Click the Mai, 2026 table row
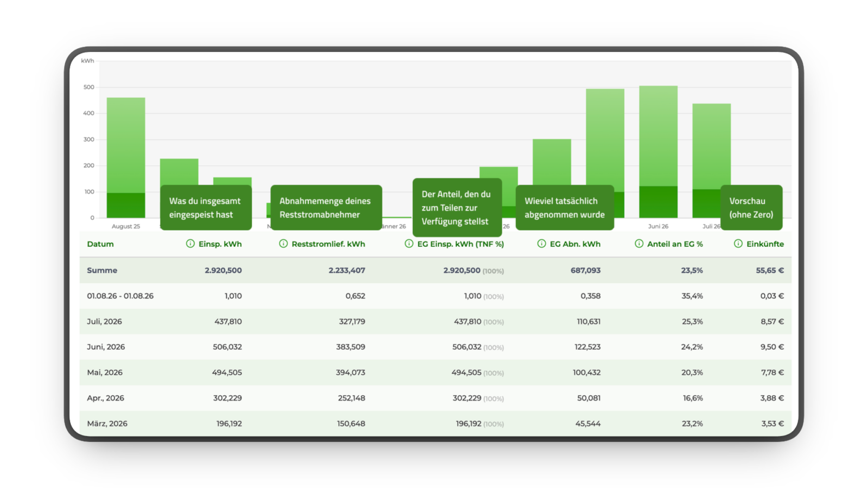The image size is (868, 488). pos(436,373)
